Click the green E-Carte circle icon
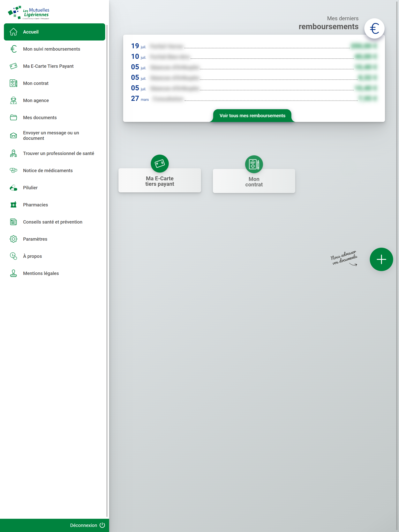 pyautogui.click(x=160, y=164)
